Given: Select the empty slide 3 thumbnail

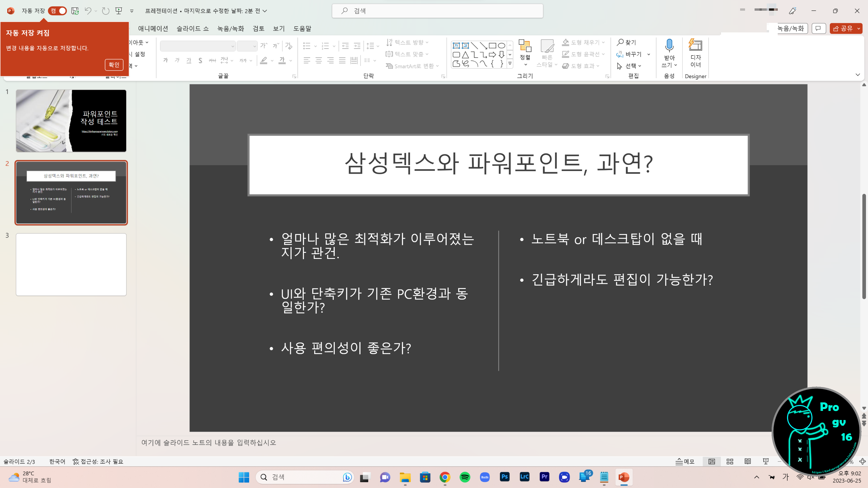Looking at the screenshot, I should click(71, 264).
